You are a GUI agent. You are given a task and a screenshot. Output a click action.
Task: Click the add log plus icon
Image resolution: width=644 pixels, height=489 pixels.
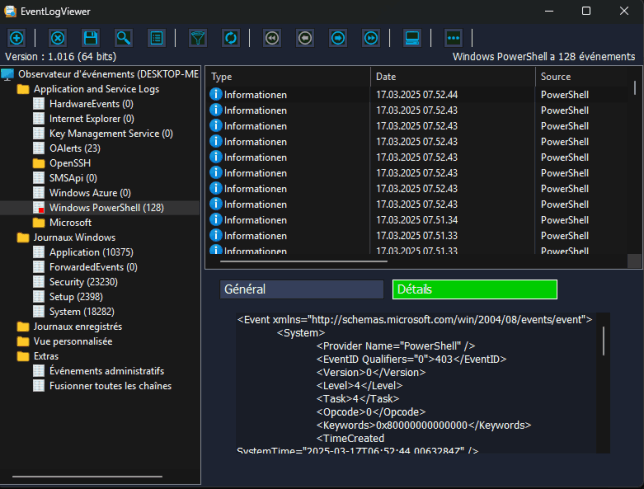pyautogui.click(x=16, y=38)
